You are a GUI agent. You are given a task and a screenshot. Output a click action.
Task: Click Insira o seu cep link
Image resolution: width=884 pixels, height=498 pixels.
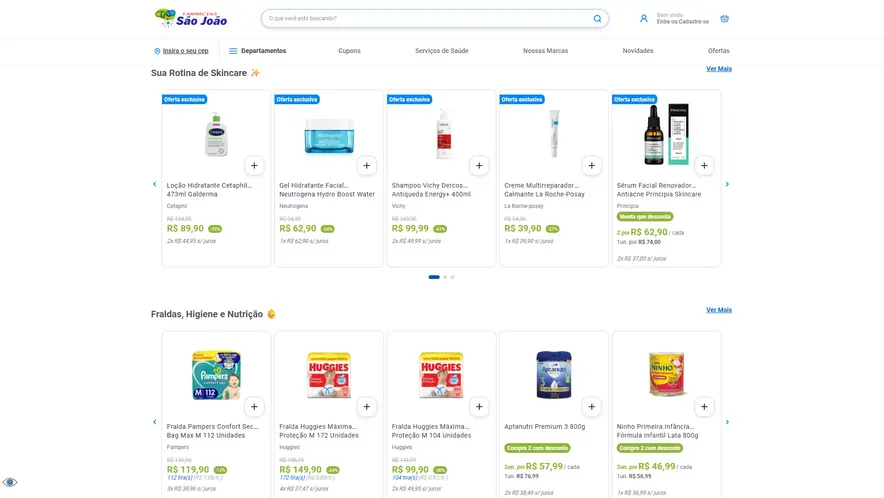coord(185,51)
